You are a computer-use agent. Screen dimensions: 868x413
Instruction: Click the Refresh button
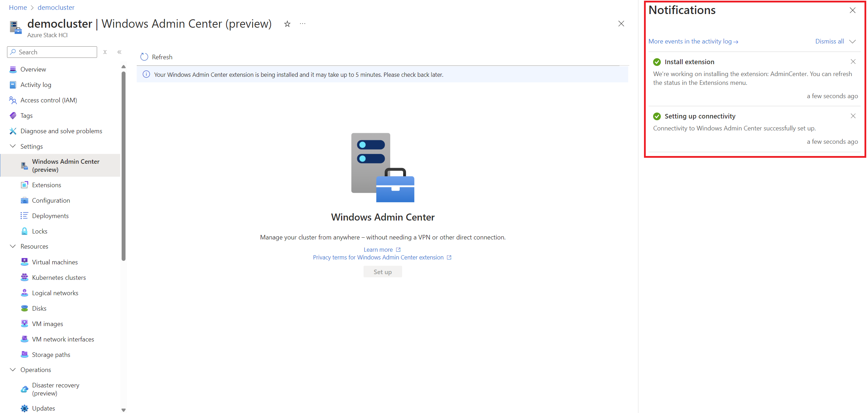pyautogui.click(x=156, y=57)
